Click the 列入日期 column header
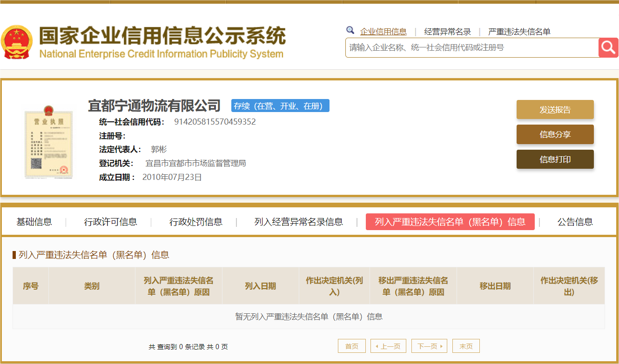619x364 pixels. [x=261, y=286]
